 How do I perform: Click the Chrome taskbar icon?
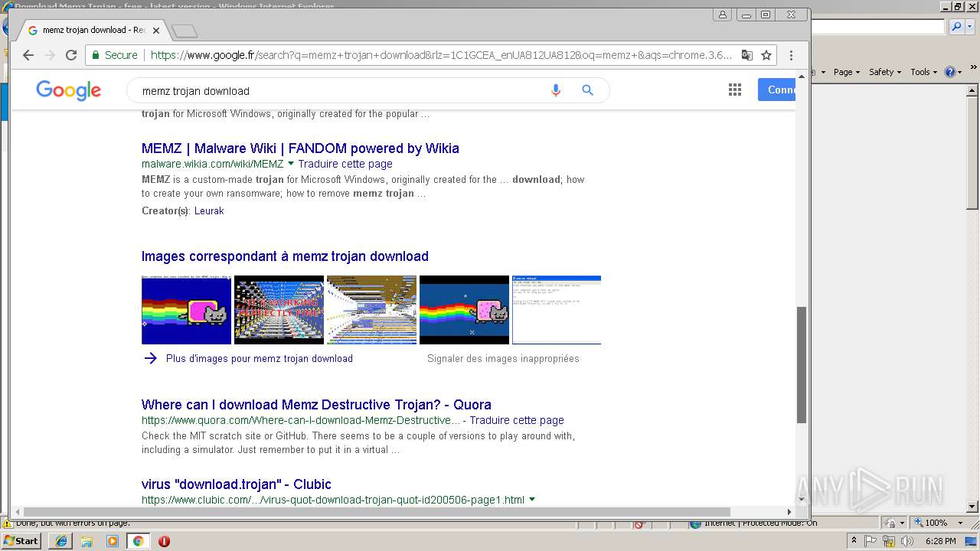(138, 541)
